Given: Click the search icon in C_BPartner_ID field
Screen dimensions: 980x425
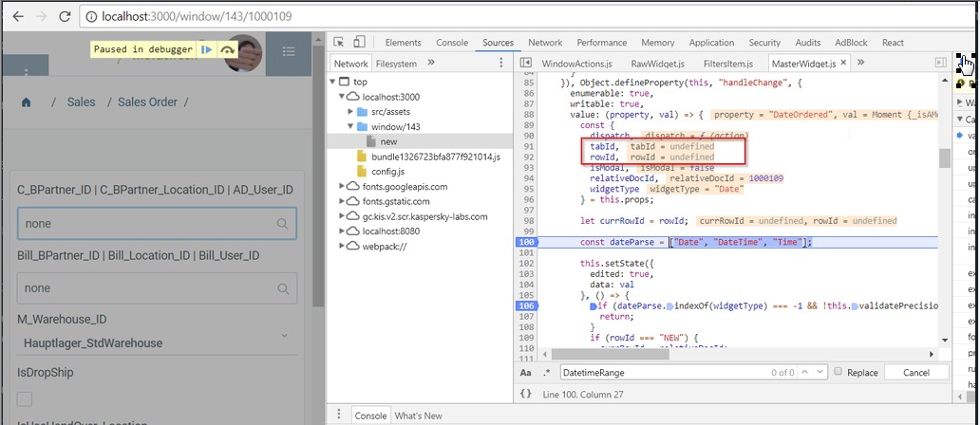Looking at the screenshot, I should coord(282,224).
